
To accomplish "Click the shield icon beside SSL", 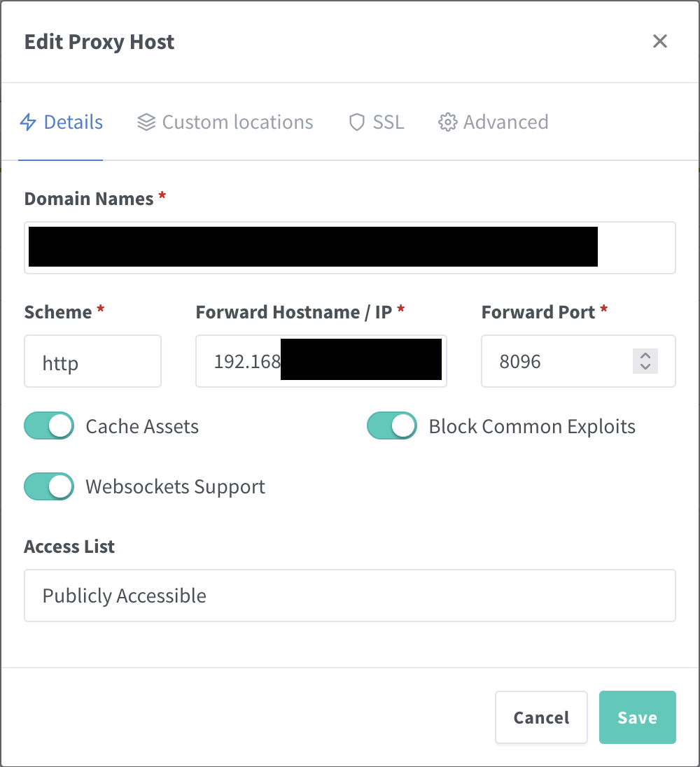I will pos(357,122).
